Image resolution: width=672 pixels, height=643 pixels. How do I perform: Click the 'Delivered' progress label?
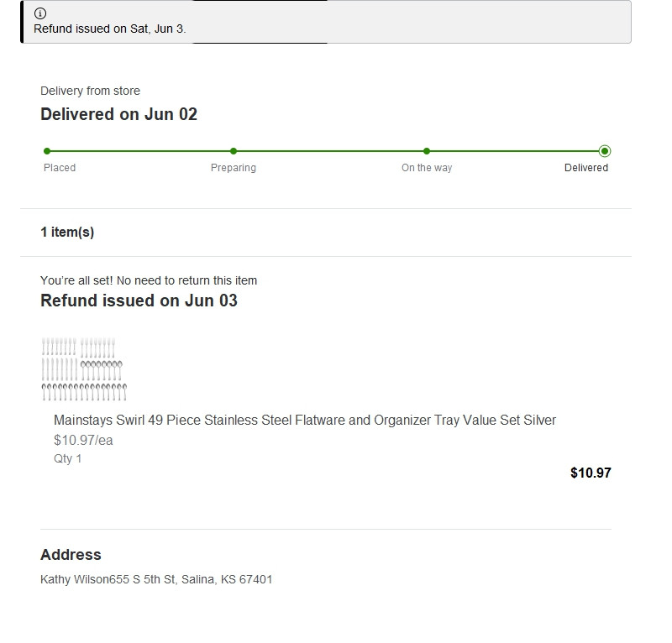pos(585,168)
